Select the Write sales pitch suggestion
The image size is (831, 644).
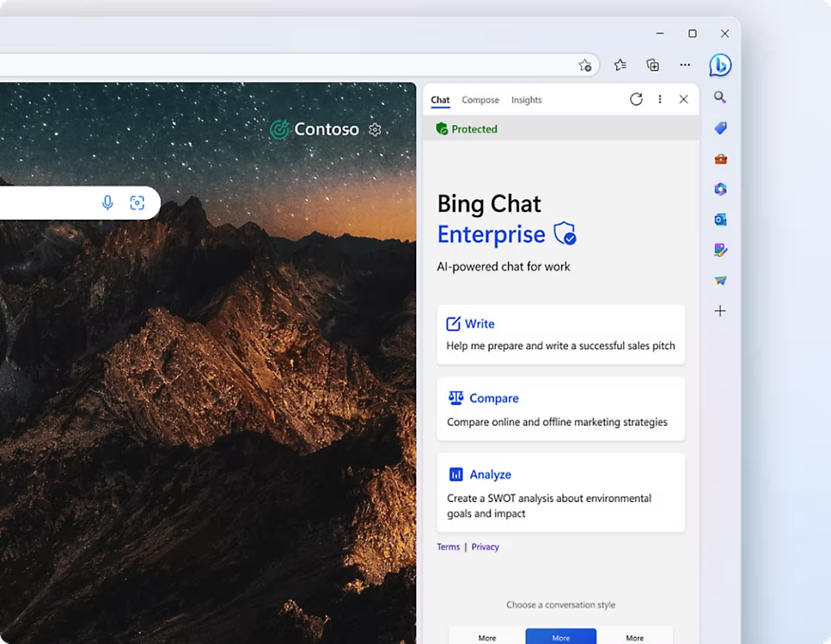(561, 334)
